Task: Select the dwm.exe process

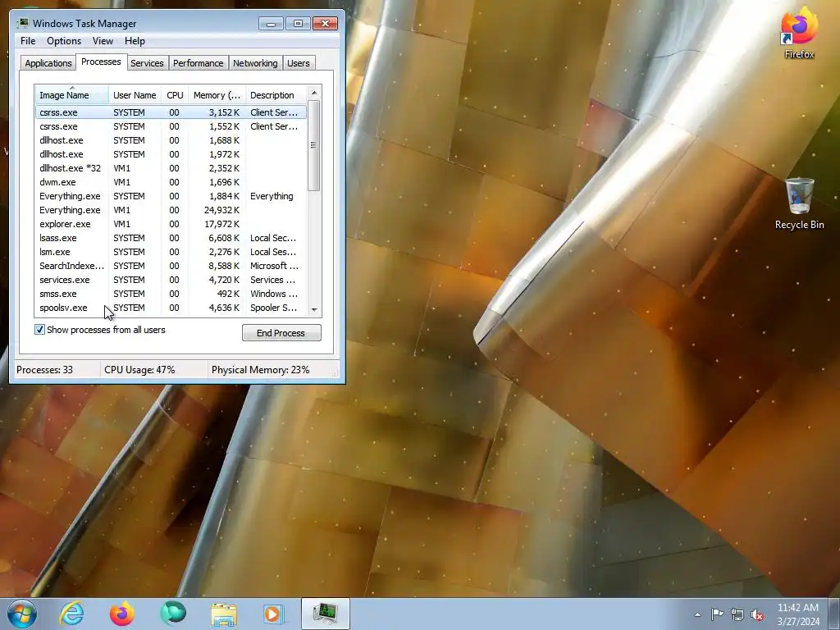Action: point(171,182)
